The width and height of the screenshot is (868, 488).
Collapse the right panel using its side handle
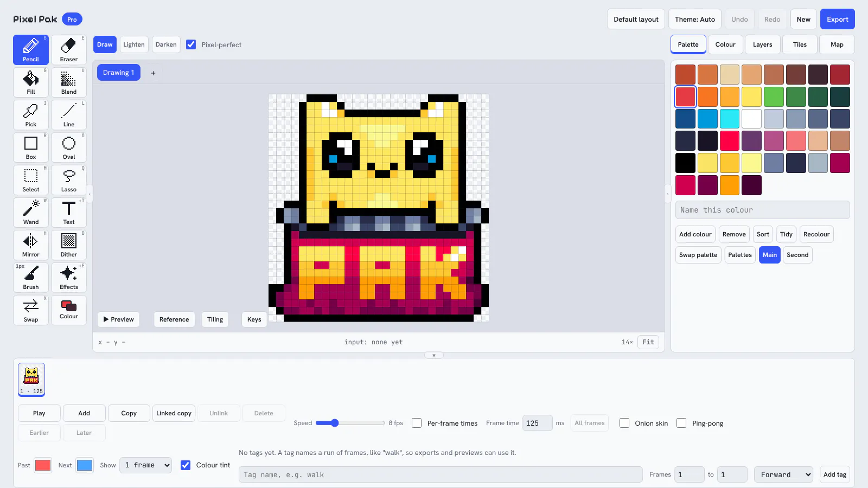click(x=668, y=194)
